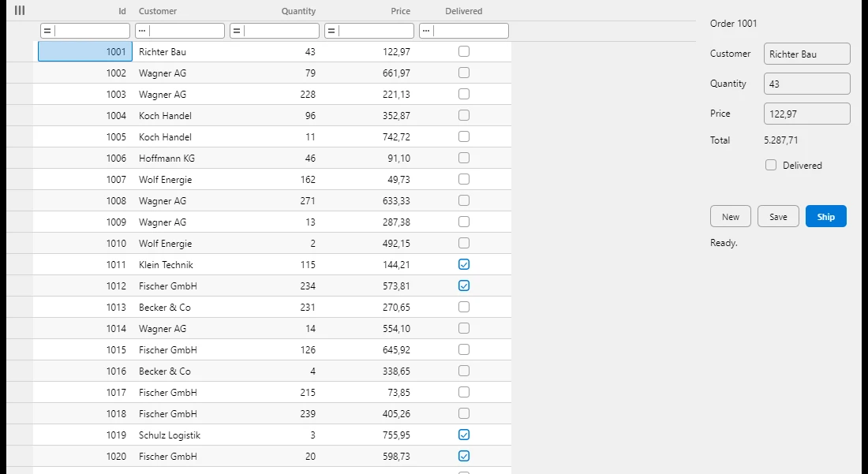Screen dimensions: 868x474
Task: Open the Customer filter operator menu
Action: click(x=142, y=31)
